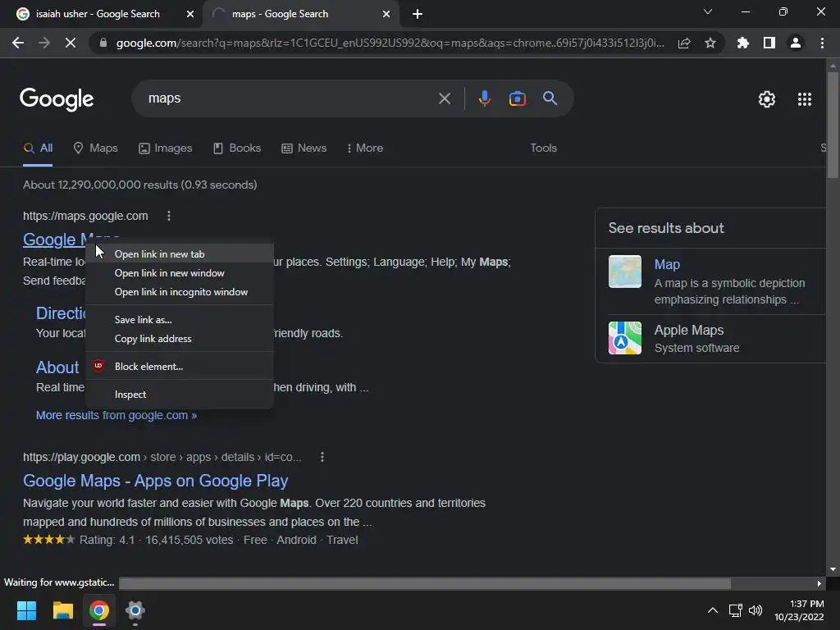Image resolution: width=840 pixels, height=630 pixels.
Task: Open the Apple Maps side panel result
Action: tap(688, 330)
